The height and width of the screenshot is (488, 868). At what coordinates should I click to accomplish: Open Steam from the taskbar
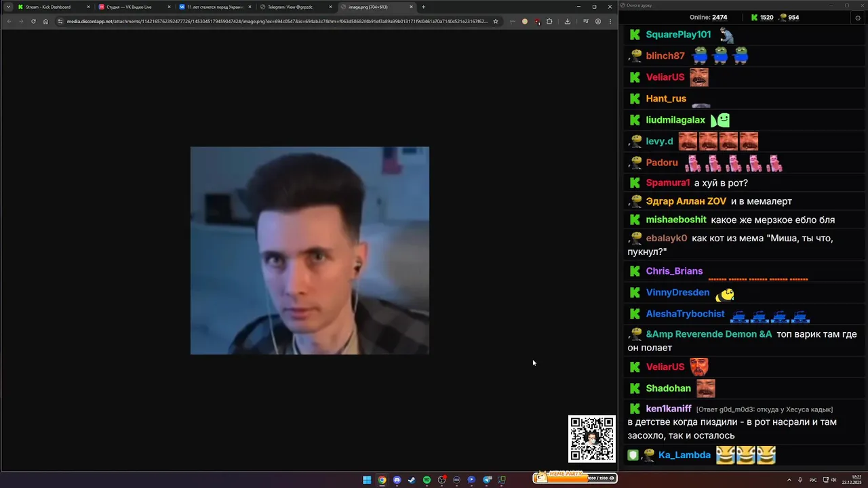[412, 480]
